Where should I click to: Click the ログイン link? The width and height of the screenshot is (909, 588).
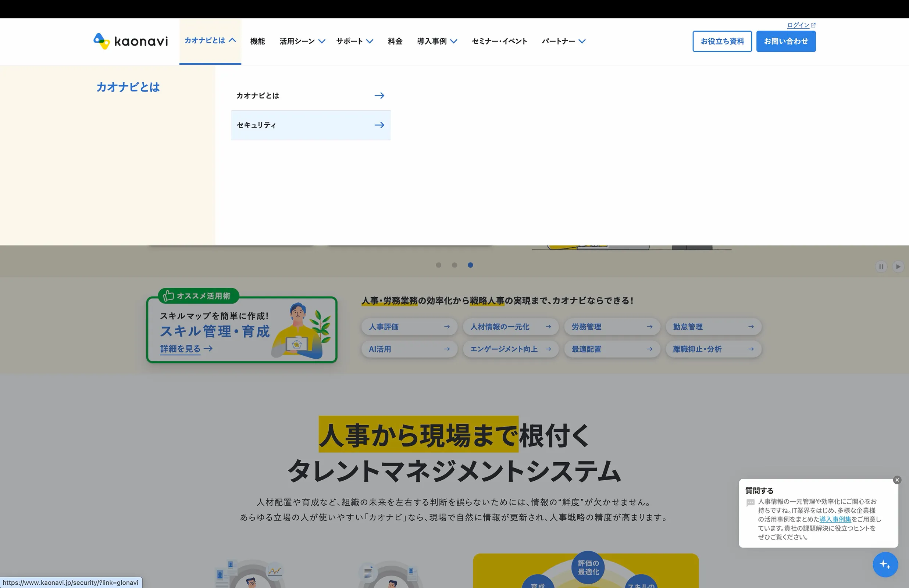798,25
